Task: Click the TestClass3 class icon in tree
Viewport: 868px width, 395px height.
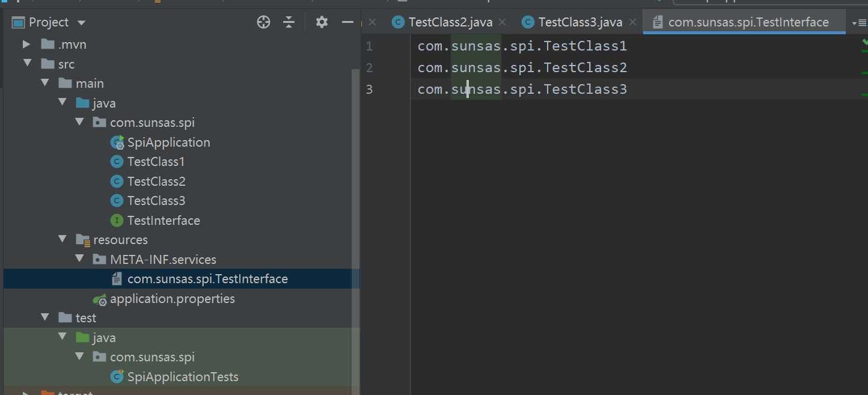Action: click(x=117, y=201)
